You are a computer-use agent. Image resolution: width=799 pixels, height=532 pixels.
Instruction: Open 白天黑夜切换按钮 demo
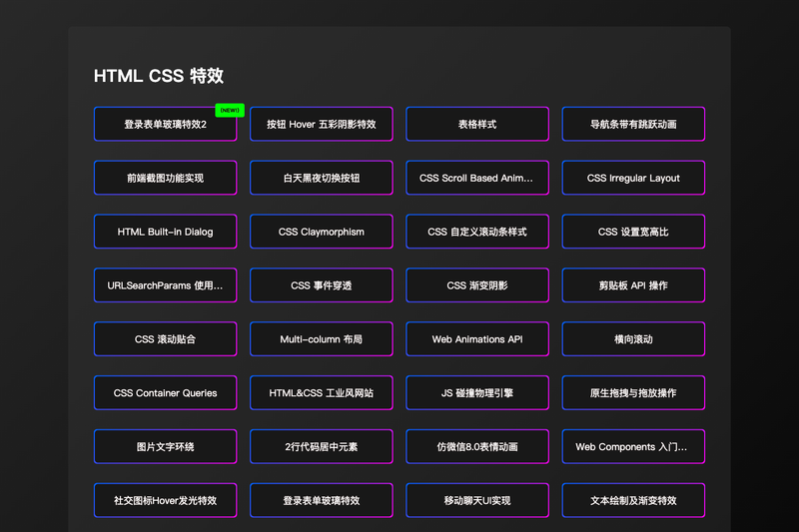pos(321,178)
